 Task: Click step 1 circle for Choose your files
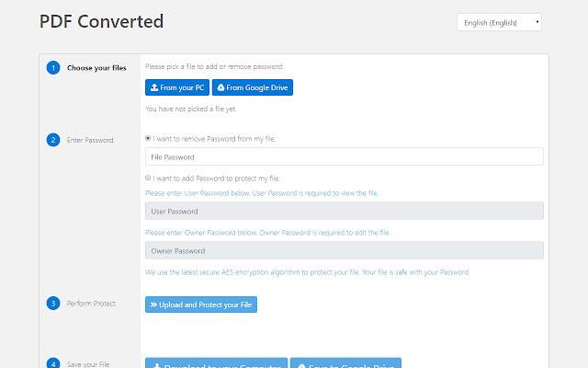click(53, 67)
